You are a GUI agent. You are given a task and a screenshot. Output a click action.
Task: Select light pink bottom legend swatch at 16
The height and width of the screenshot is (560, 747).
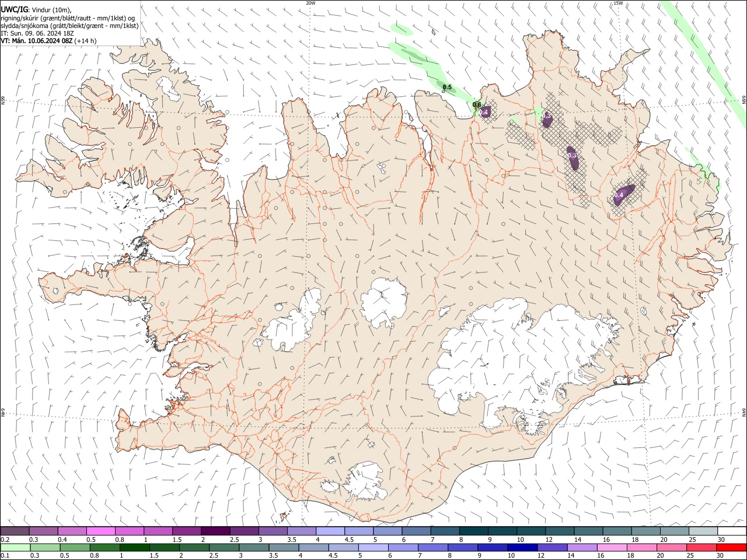point(612,547)
